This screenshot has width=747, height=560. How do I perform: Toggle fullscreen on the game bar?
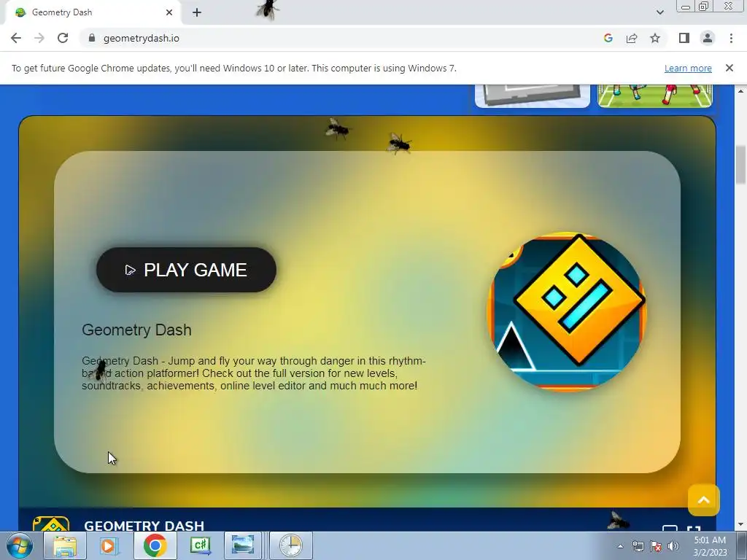(x=694, y=528)
